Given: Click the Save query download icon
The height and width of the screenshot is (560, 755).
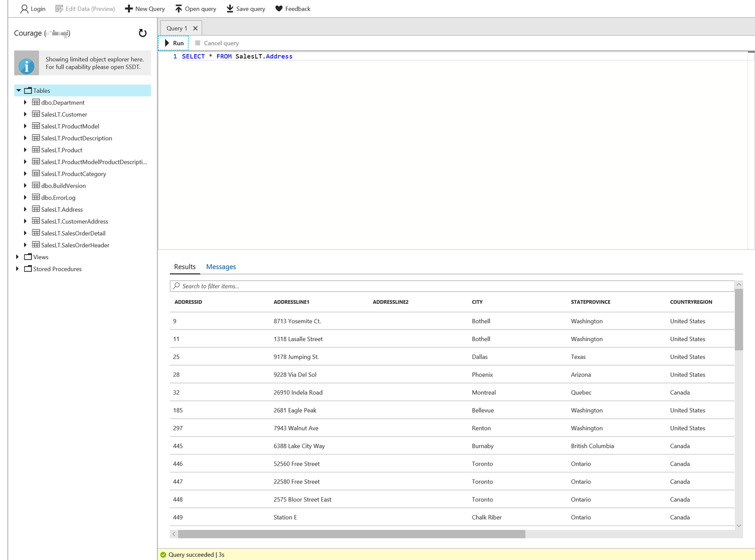Looking at the screenshot, I should pyautogui.click(x=230, y=9).
